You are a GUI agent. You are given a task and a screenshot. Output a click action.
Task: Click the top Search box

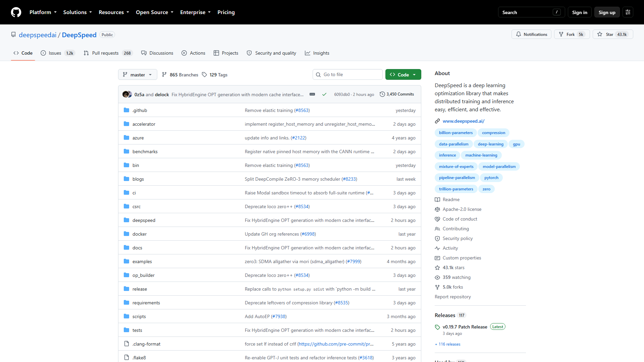click(531, 12)
